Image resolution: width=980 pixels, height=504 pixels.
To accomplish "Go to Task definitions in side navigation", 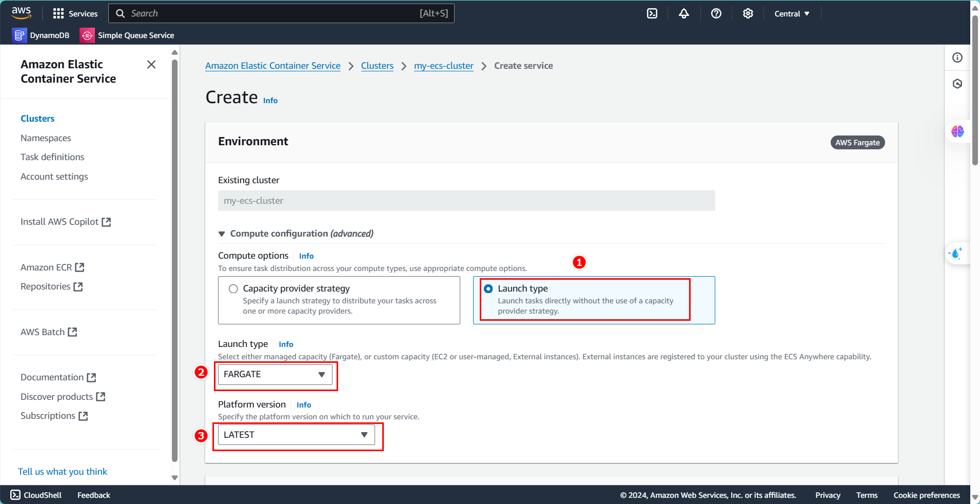I will click(x=52, y=157).
